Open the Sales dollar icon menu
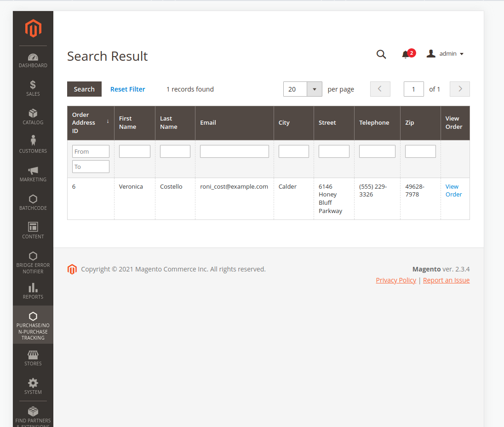 pyautogui.click(x=33, y=88)
